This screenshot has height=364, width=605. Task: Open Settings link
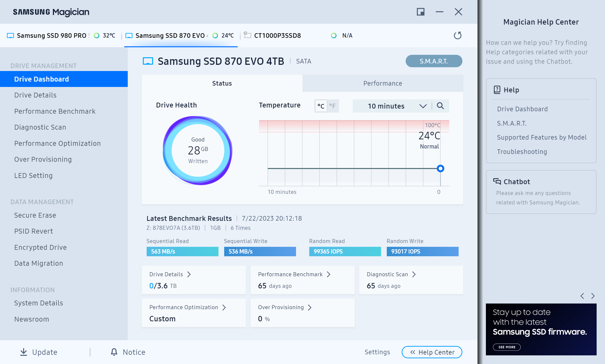tap(377, 352)
